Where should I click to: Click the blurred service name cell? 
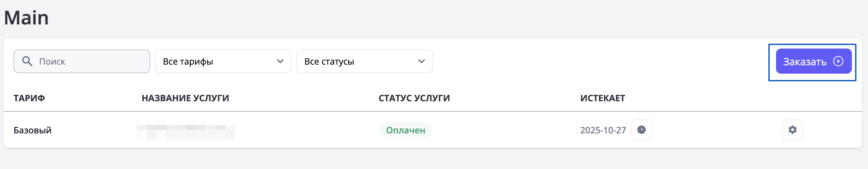[x=186, y=132]
